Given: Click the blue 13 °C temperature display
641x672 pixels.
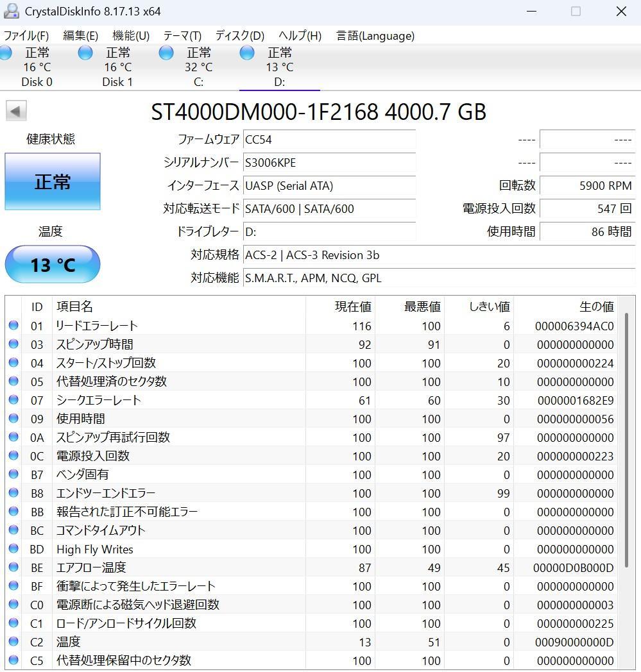Looking at the screenshot, I should (x=52, y=264).
